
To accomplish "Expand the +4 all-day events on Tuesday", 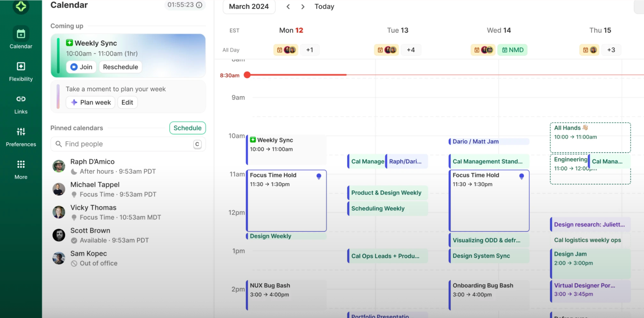I will 410,50.
